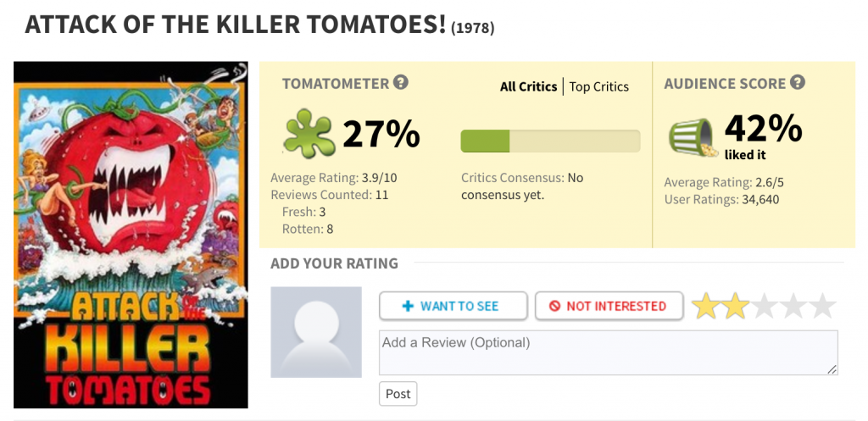Switch to the All Critics tab
Screen dimensions: 868x421
click(528, 86)
